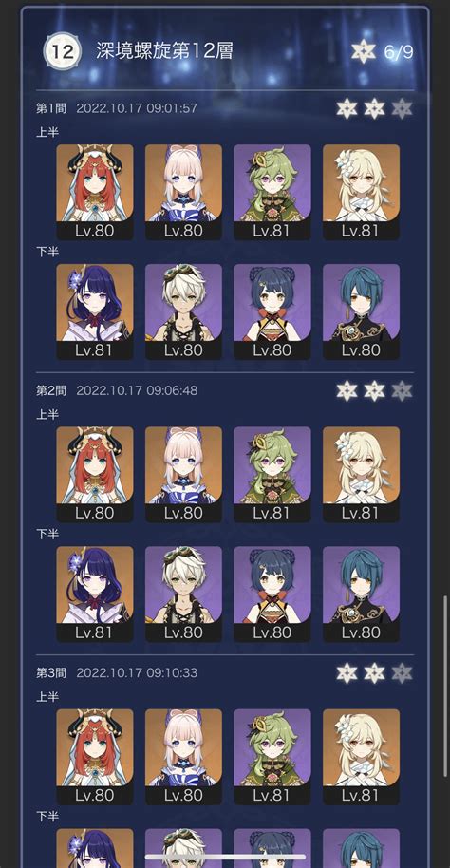
Task: Click the home indicator bar at bottom
Action: tap(225, 857)
